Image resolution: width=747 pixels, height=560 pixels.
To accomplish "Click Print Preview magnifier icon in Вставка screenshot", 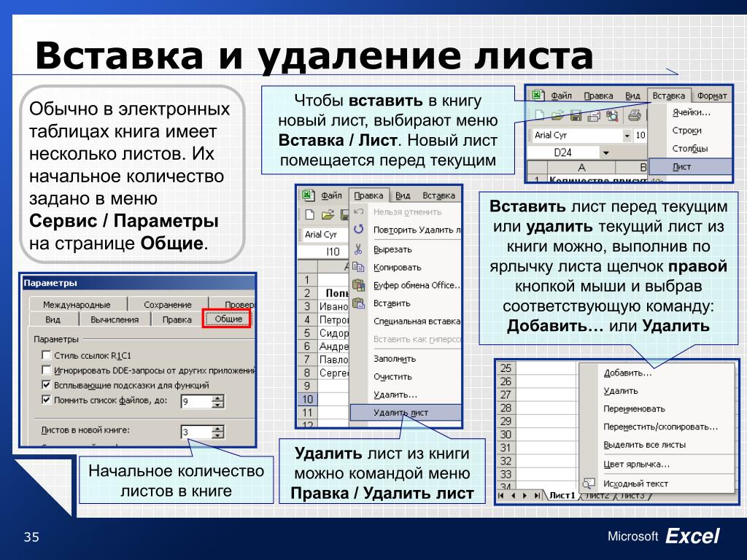I will click(x=612, y=114).
